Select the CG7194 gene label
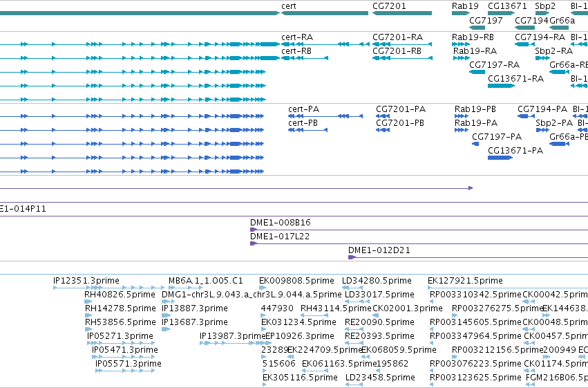Screen dimensions: 588x388 point(531,21)
